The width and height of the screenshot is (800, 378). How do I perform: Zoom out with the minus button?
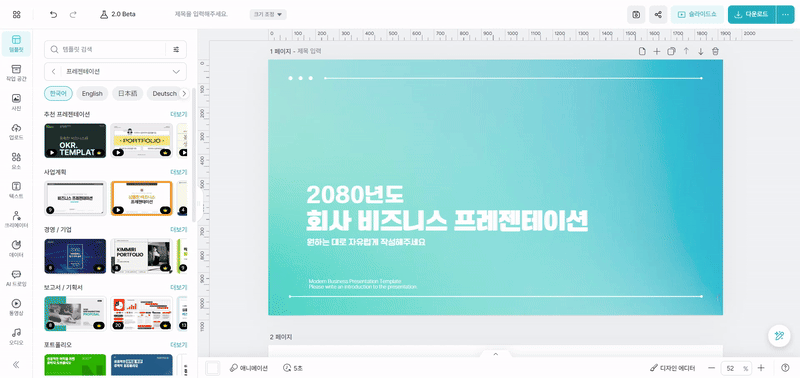[711, 368]
